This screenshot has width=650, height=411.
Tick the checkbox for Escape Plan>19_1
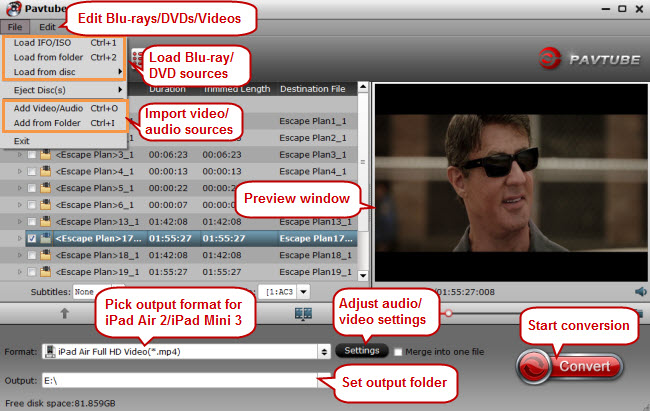point(32,272)
